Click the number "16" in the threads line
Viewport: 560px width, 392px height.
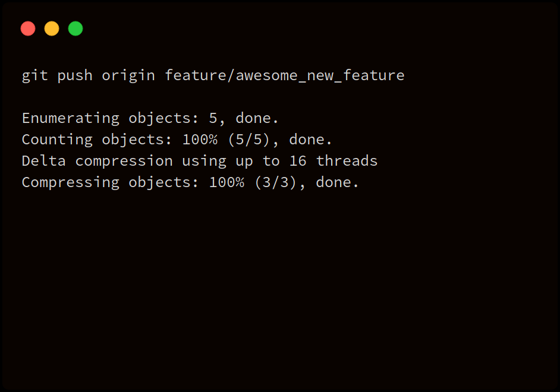click(x=298, y=161)
